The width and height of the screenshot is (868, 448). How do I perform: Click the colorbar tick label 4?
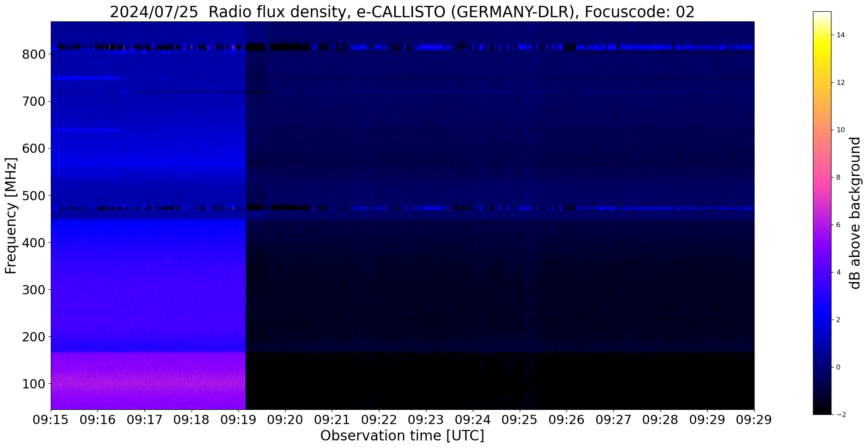pyautogui.click(x=838, y=272)
